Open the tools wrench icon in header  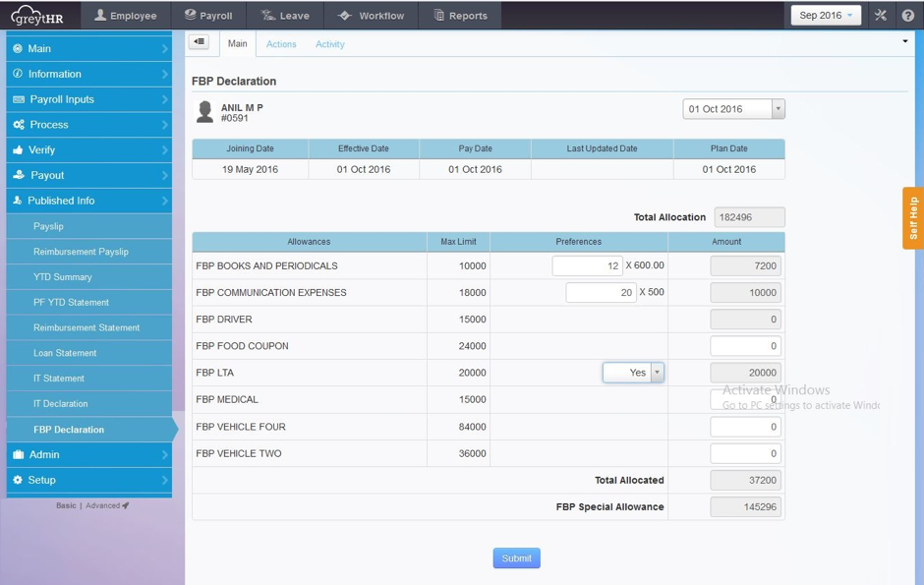pyautogui.click(x=881, y=16)
